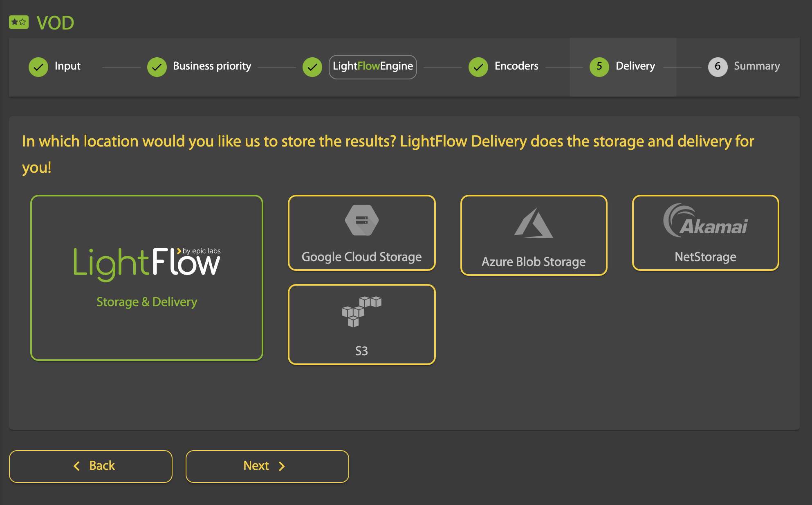Viewport: 812px width, 505px height.
Task: Click the checkmark beside Business priority
Action: tap(157, 67)
